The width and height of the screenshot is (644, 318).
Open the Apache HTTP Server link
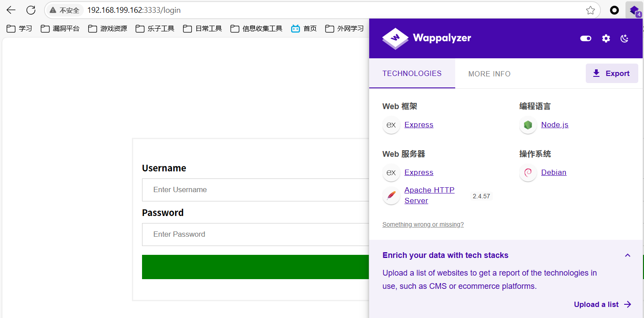430,195
